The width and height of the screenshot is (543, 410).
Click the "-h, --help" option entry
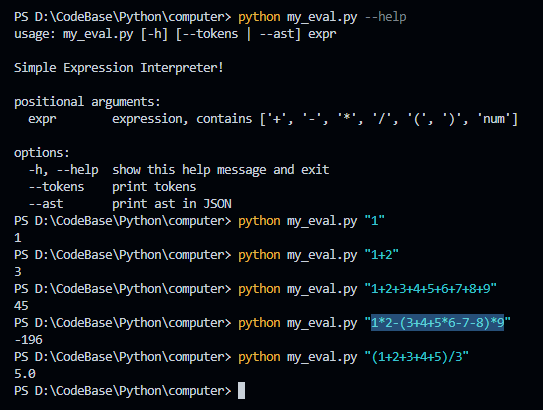pos(63,170)
